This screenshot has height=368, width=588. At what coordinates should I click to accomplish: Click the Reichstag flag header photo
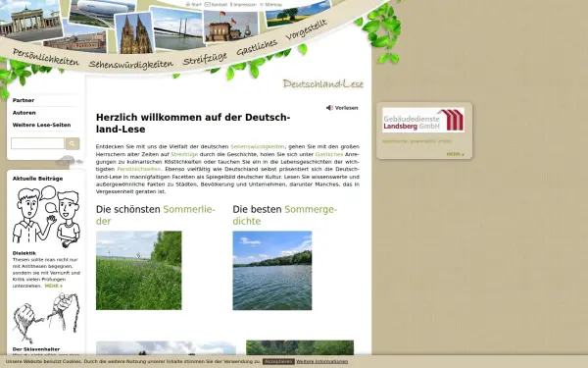pos(231,26)
